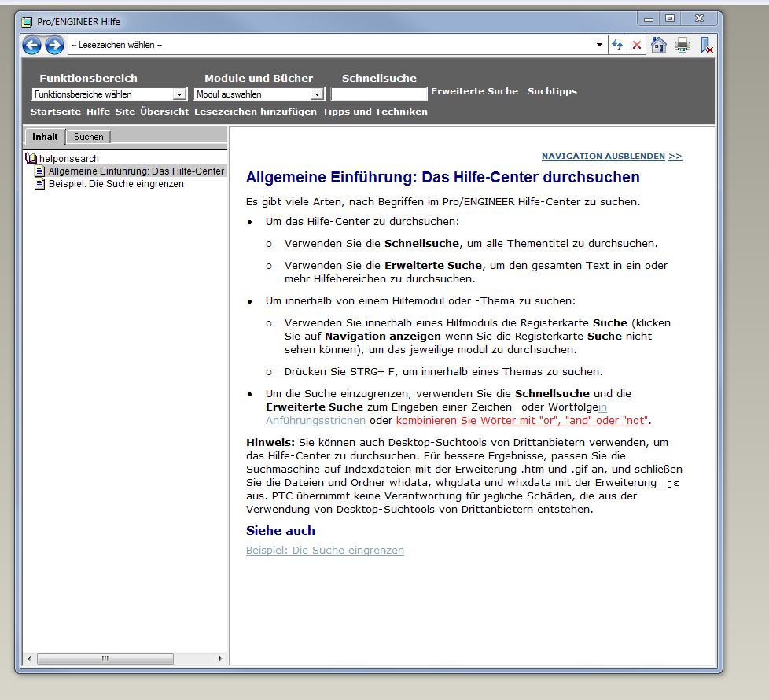
Task: Click the Pro/ENGINEER Hilfe title bar icon
Action: (x=27, y=22)
